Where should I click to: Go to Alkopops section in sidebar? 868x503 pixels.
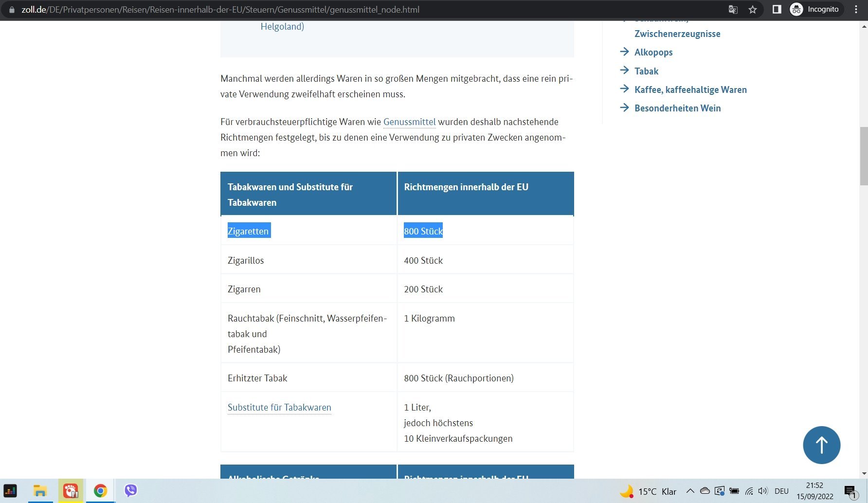(x=653, y=53)
